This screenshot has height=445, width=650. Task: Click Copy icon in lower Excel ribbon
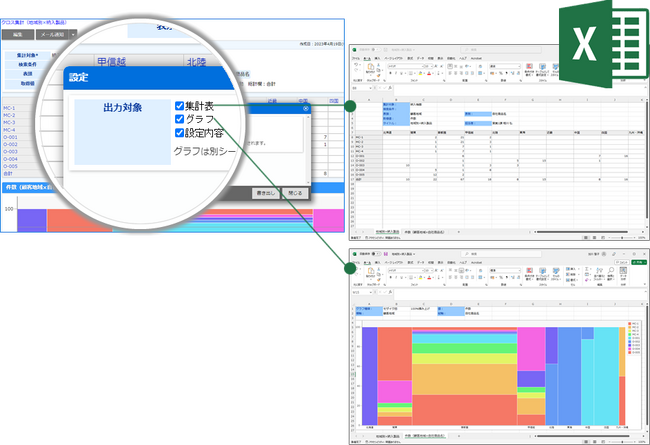coord(378,274)
